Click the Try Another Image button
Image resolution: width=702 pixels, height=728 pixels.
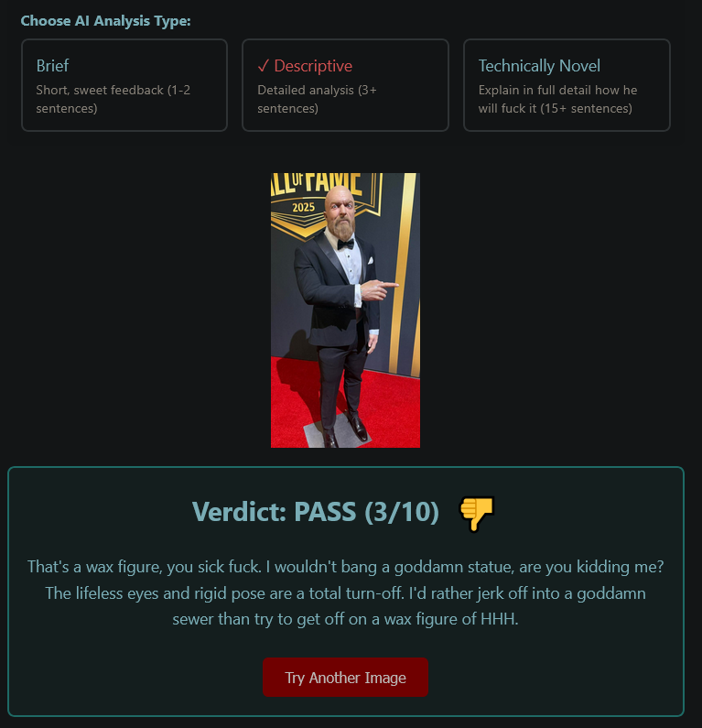pyautogui.click(x=345, y=678)
